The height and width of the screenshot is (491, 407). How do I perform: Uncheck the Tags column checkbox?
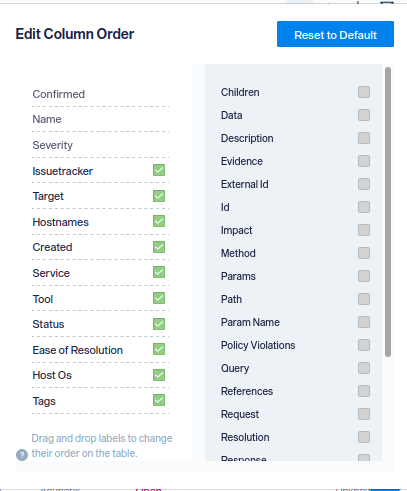pos(159,400)
